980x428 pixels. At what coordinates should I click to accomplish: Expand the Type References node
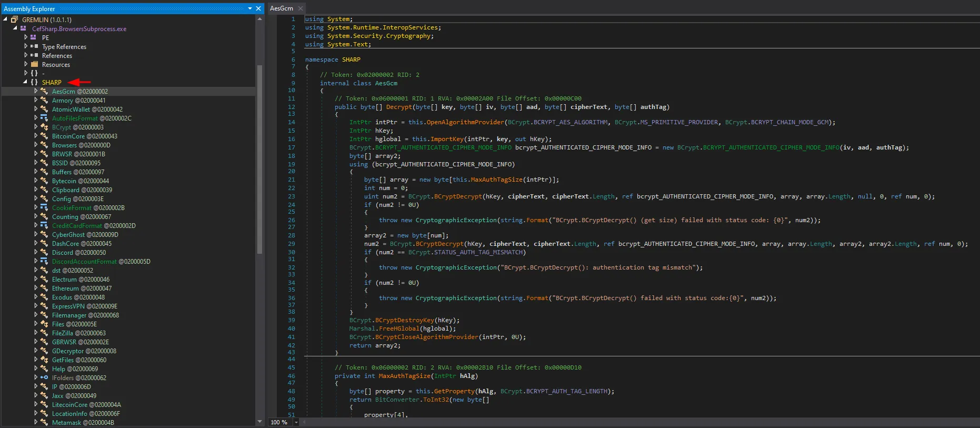pos(26,46)
